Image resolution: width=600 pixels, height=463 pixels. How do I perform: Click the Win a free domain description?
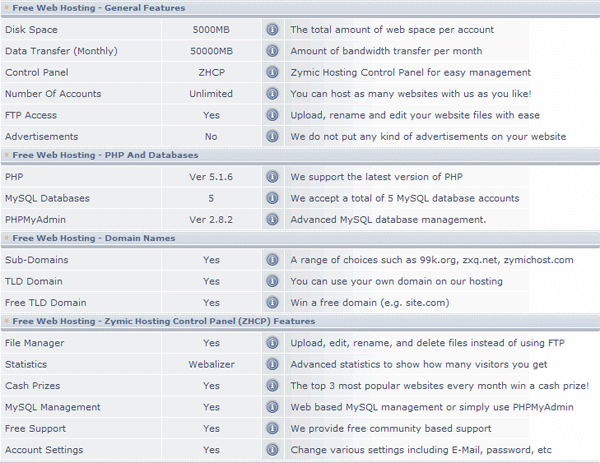370,303
